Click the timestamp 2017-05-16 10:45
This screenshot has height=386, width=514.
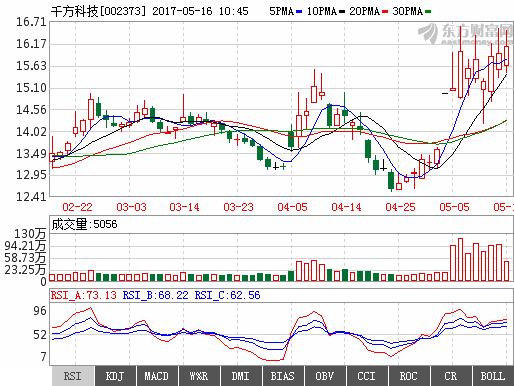tap(200, 11)
